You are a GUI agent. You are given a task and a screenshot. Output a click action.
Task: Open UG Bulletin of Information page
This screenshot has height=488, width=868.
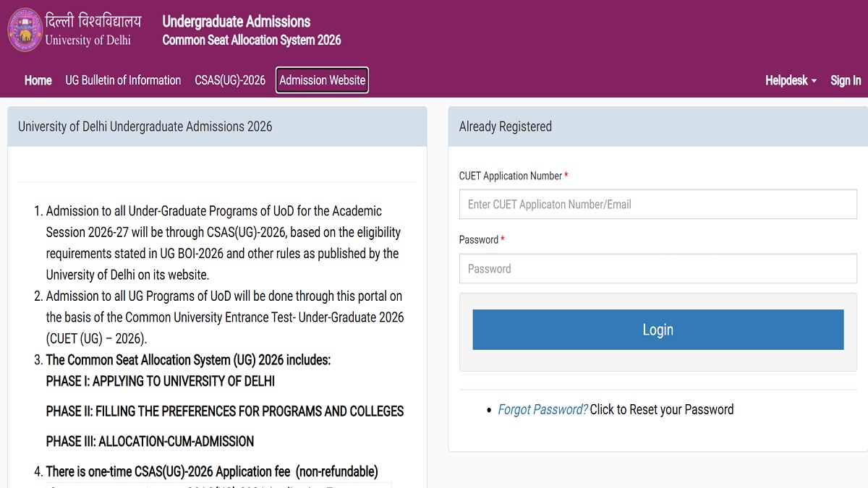tap(123, 80)
